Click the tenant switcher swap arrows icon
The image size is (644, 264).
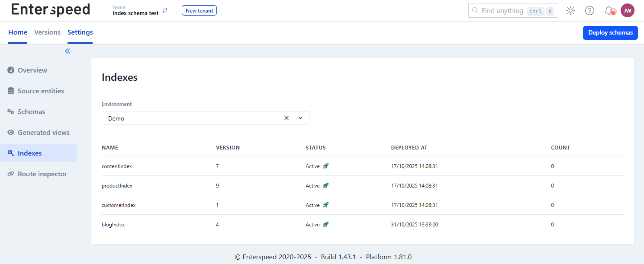[165, 10]
